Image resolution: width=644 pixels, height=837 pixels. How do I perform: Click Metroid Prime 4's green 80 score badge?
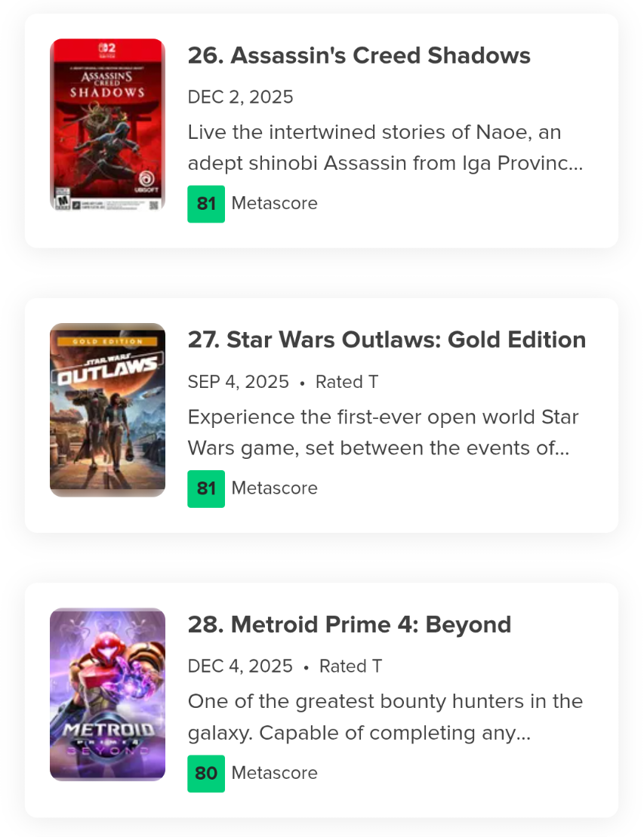206,773
